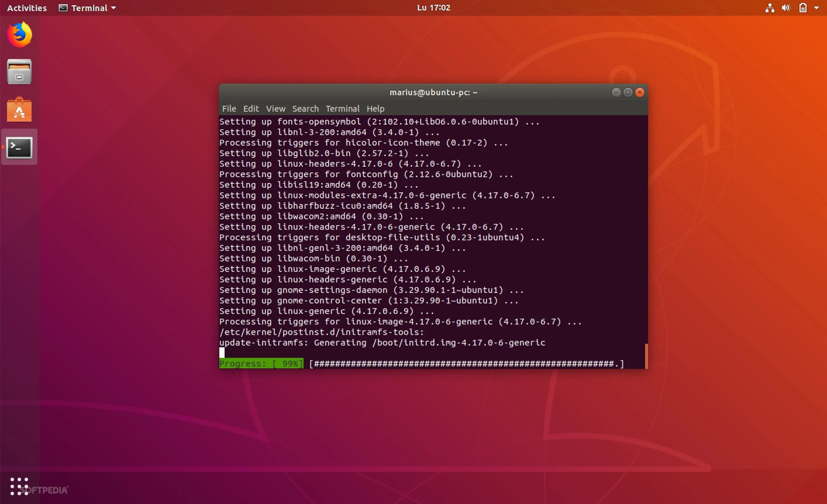Open the Edit menu
This screenshot has width=827, height=504.
251,109
